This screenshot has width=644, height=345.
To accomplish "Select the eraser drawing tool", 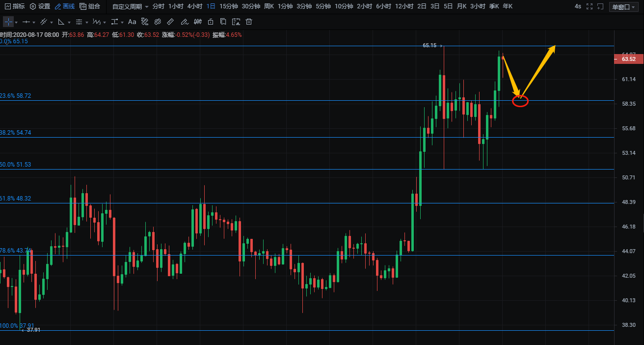I will click(158, 22).
